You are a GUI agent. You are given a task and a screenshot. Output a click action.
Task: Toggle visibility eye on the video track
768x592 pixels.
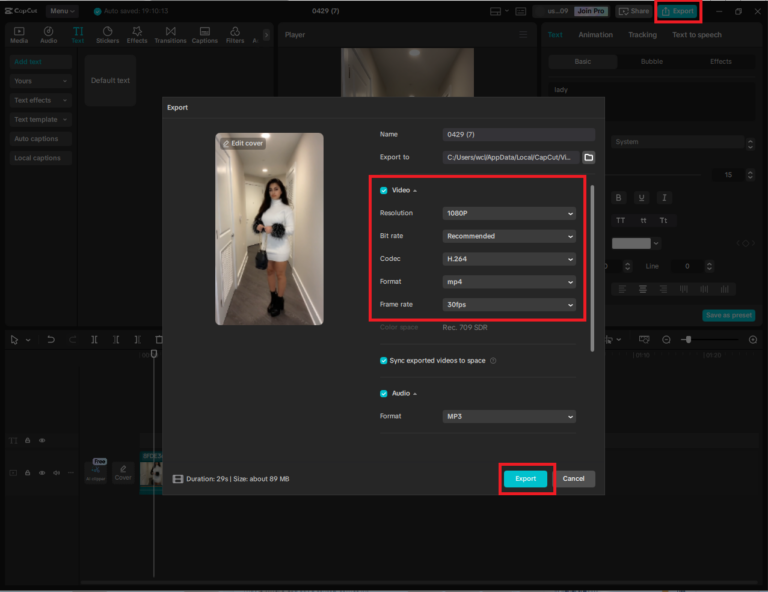click(42, 473)
